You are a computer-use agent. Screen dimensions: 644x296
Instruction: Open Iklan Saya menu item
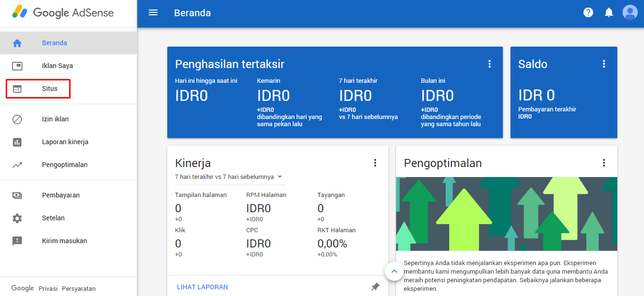(x=68, y=66)
